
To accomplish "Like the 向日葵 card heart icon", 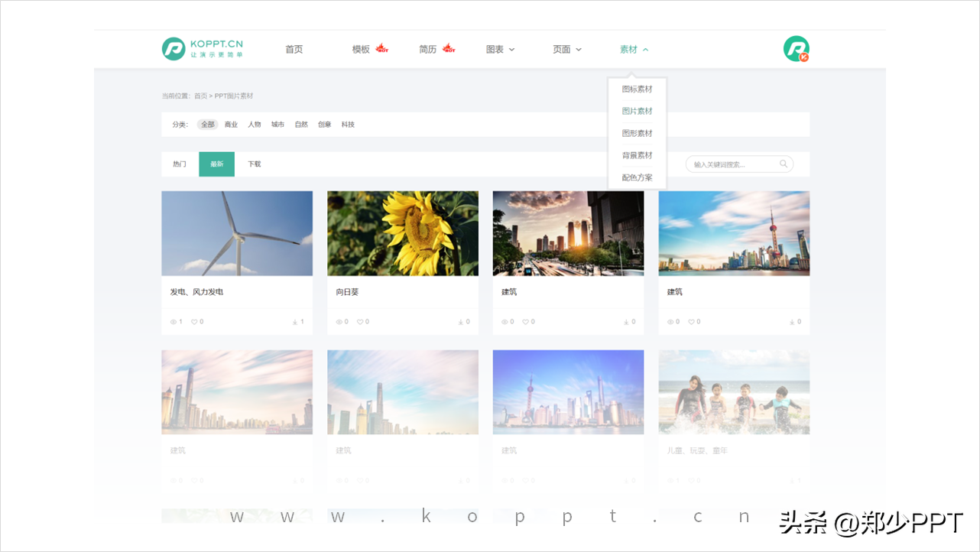I will click(360, 322).
